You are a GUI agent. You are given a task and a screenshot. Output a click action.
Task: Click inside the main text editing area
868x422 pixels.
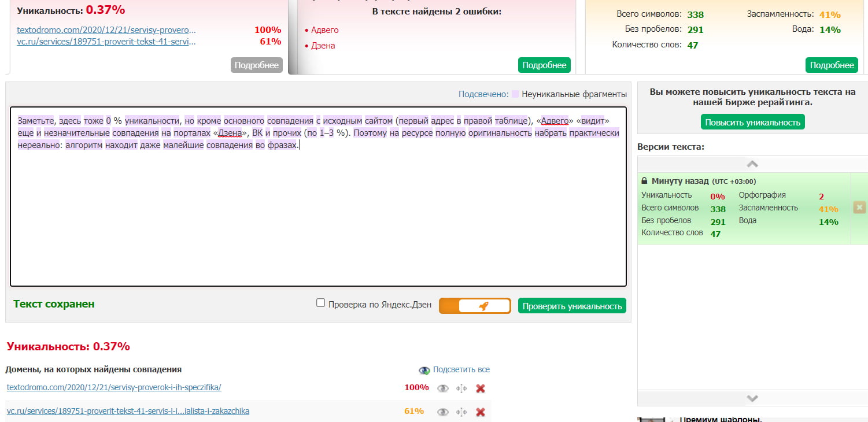click(x=318, y=220)
